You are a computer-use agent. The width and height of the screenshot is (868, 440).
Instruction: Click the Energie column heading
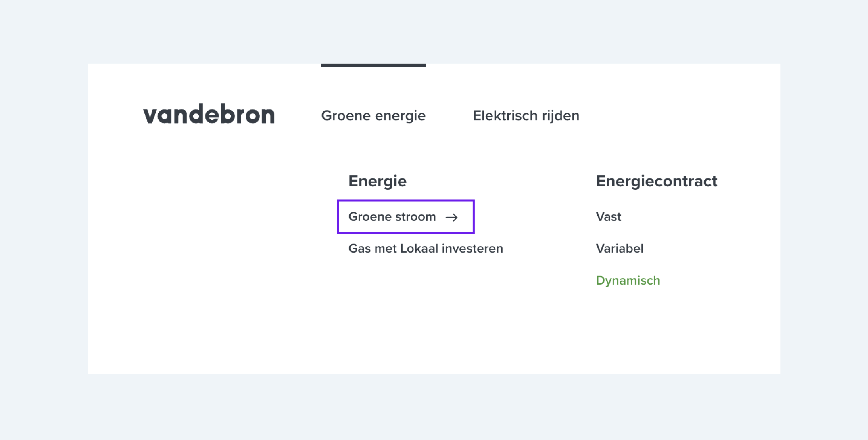[378, 181]
